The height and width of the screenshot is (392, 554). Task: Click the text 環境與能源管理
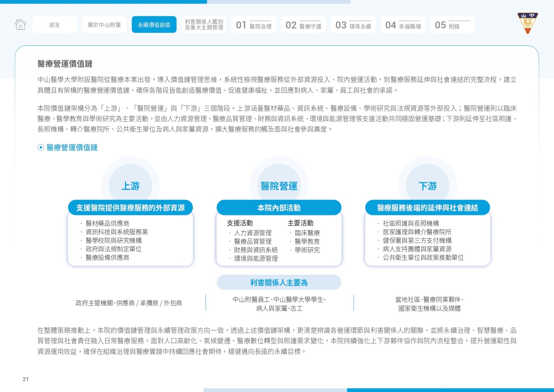tap(256, 258)
